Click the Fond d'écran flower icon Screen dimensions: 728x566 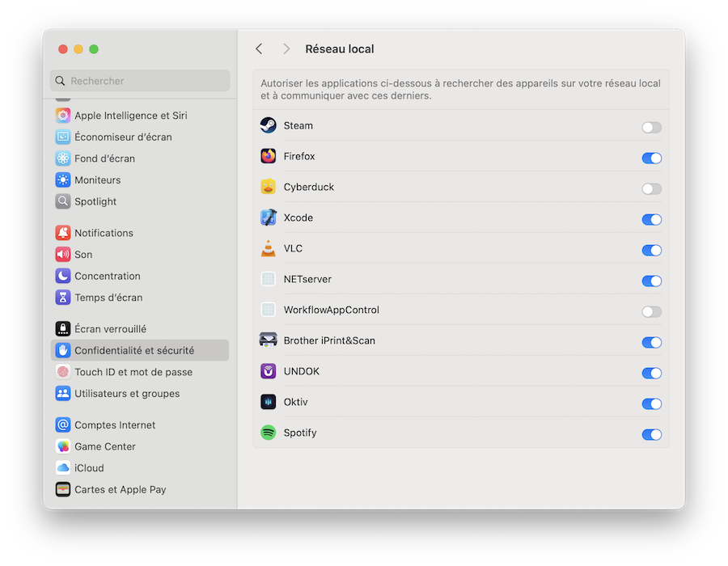63,158
